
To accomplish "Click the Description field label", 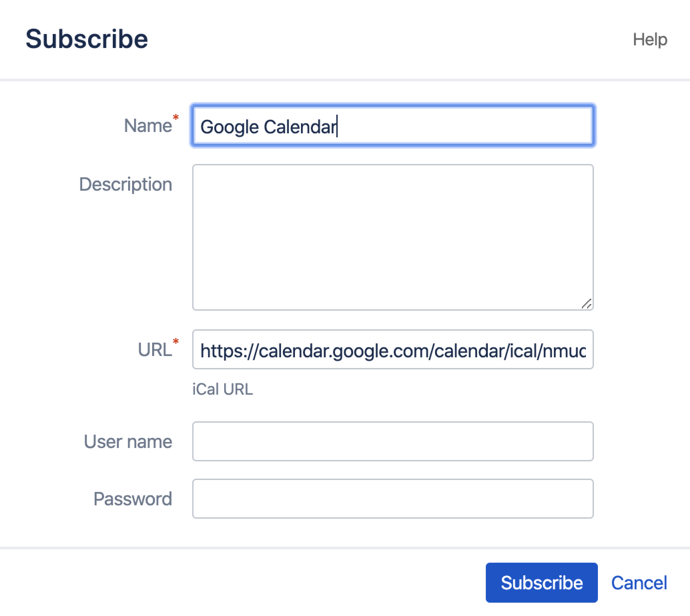I will 126,184.
